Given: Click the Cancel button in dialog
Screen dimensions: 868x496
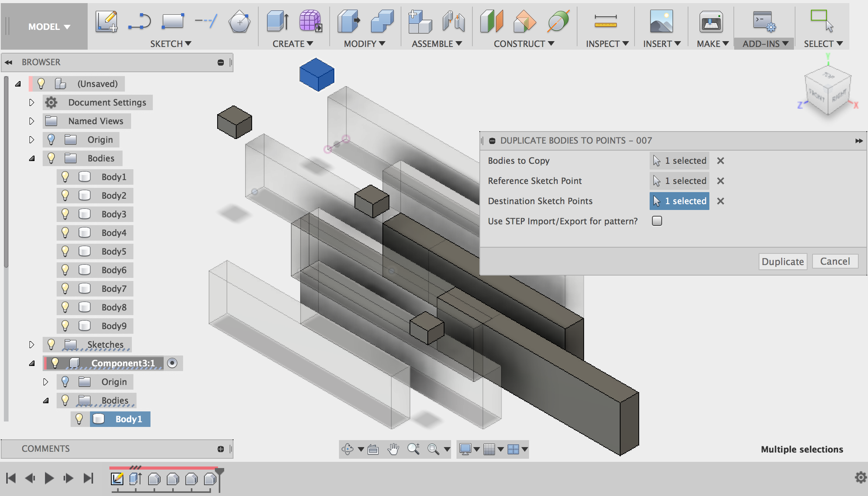Looking at the screenshot, I should pos(834,261).
